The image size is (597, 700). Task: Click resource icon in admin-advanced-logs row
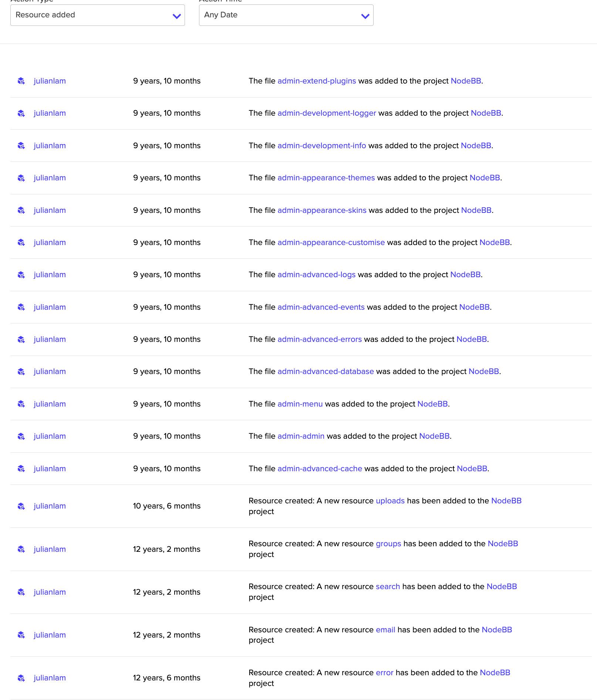[21, 275]
